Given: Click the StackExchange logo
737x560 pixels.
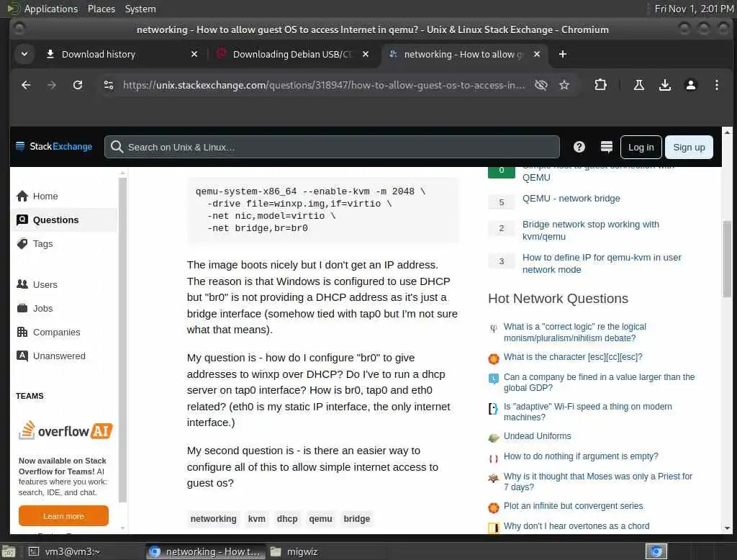Looking at the screenshot, I should (x=54, y=147).
